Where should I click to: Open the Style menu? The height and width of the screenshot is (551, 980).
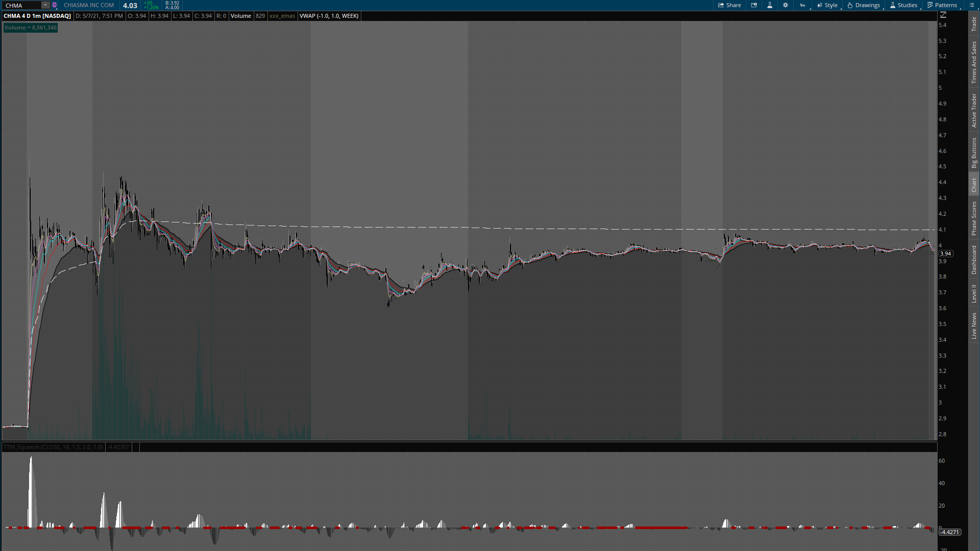click(x=827, y=5)
